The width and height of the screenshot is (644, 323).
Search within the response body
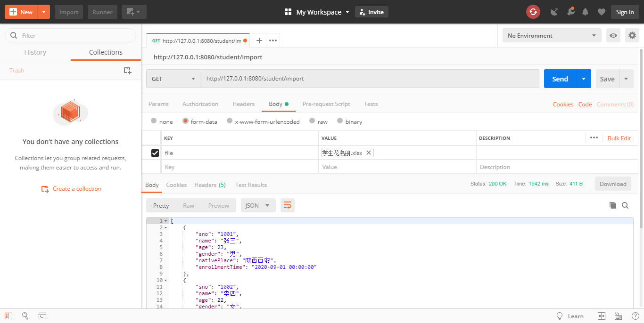coord(626,205)
